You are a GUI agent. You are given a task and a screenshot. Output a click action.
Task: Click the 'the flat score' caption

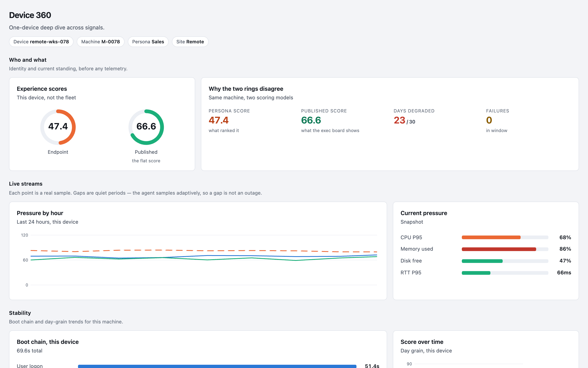(146, 161)
